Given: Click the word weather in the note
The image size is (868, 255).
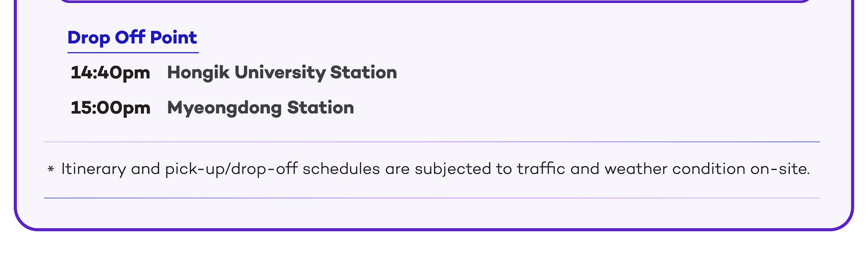Looking at the screenshot, I should pos(636,168).
